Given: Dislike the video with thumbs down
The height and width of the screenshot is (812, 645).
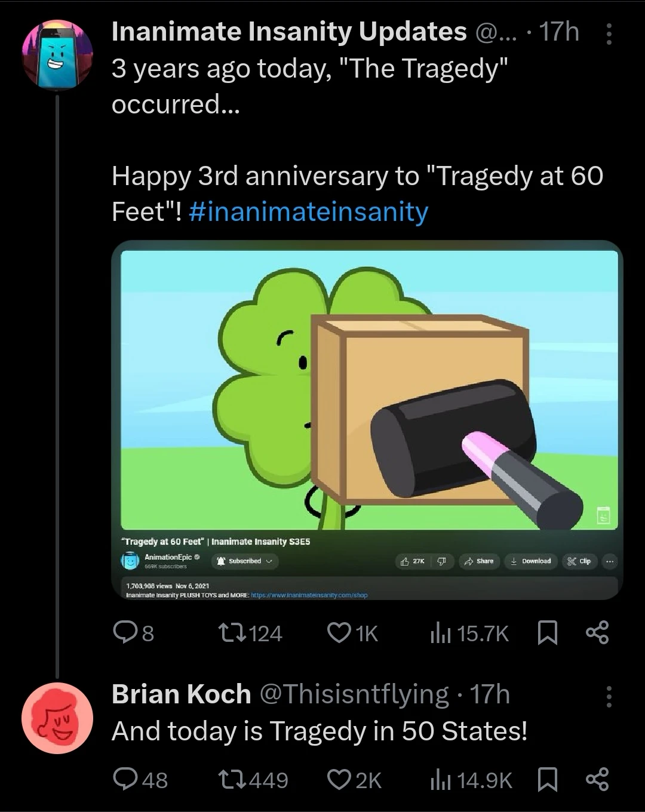Looking at the screenshot, I should [x=441, y=561].
